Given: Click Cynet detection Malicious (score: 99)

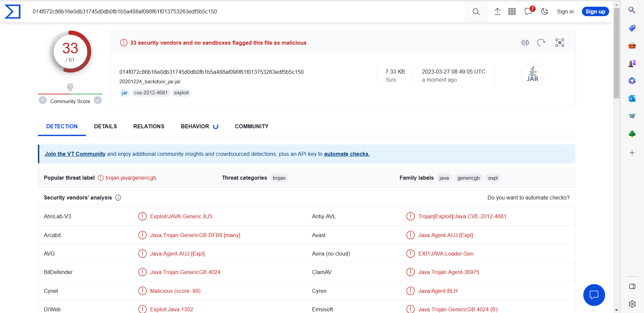Looking at the screenshot, I should [x=175, y=291].
